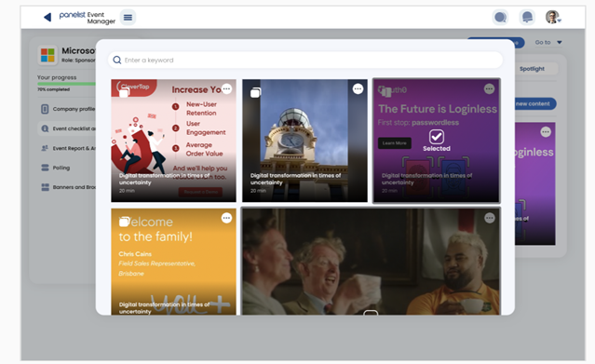Click the Your progress bar

66,84
